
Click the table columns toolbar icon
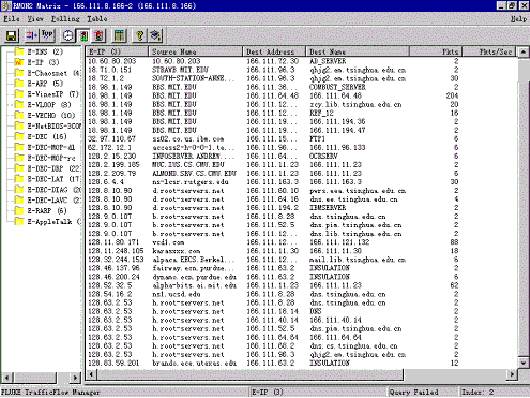click(x=119, y=36)
